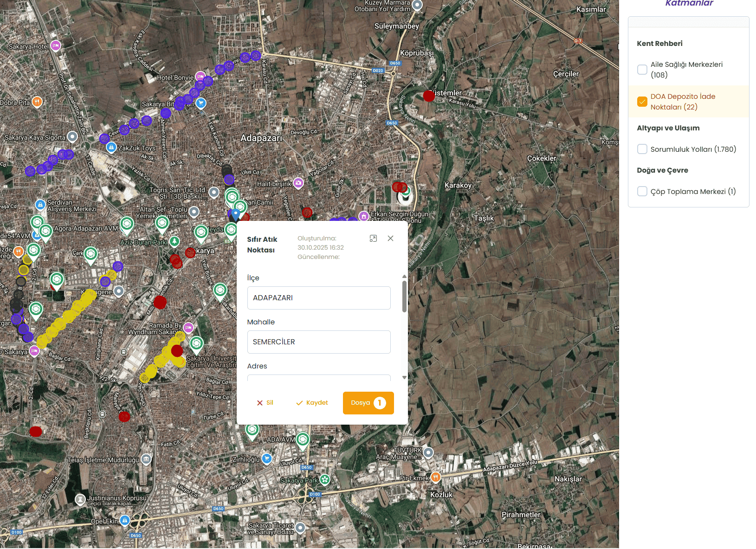Click the Sakarya Park green marker
756x549 pixels.
pyautogui.click(x=325, y=480)
